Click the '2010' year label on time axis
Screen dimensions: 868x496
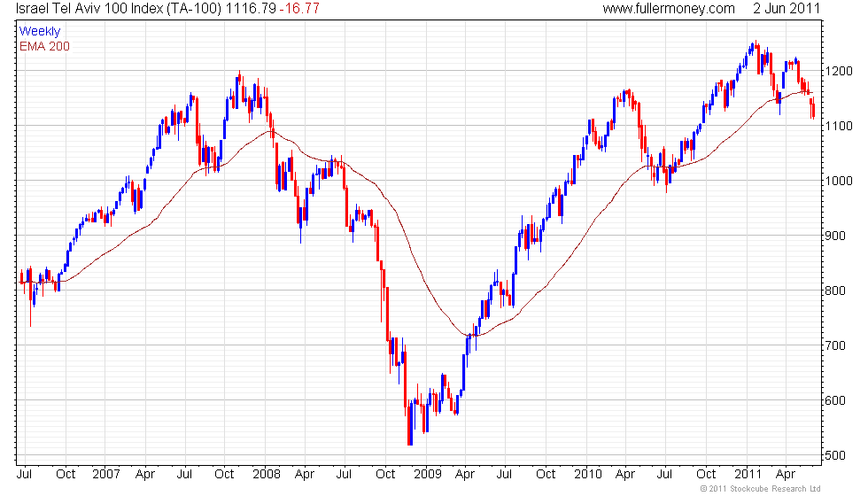(587, 475)
